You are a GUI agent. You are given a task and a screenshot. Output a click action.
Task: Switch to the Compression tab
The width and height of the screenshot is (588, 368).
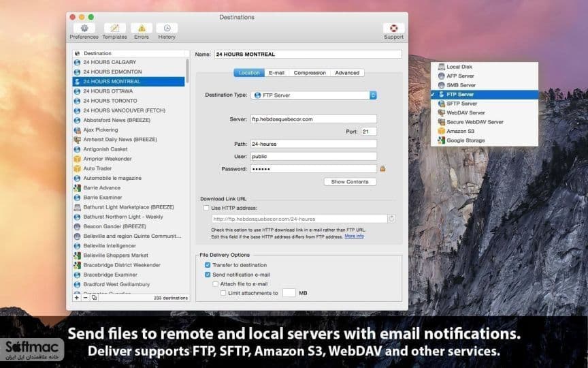tap(310, 73)
